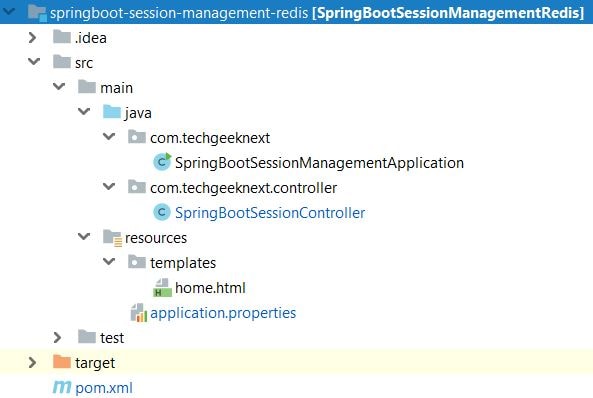Collapse the com.techgeeknext.controller package chevron
Screen dimensions: 593x398
pos(109,186)
